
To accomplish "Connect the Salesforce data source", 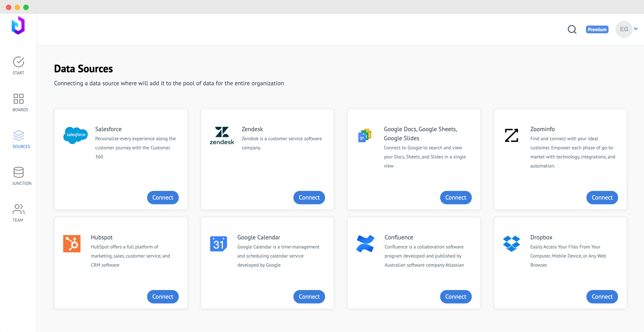I will 163,198.
